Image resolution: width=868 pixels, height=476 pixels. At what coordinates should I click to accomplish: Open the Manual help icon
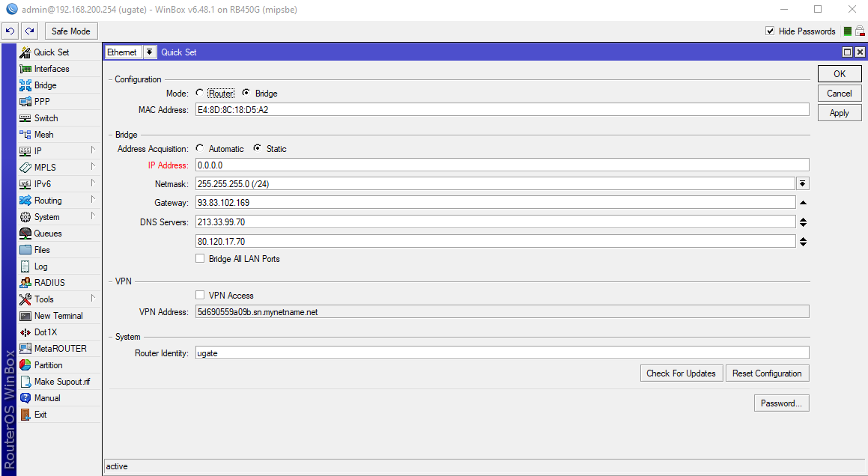(25, 398)
